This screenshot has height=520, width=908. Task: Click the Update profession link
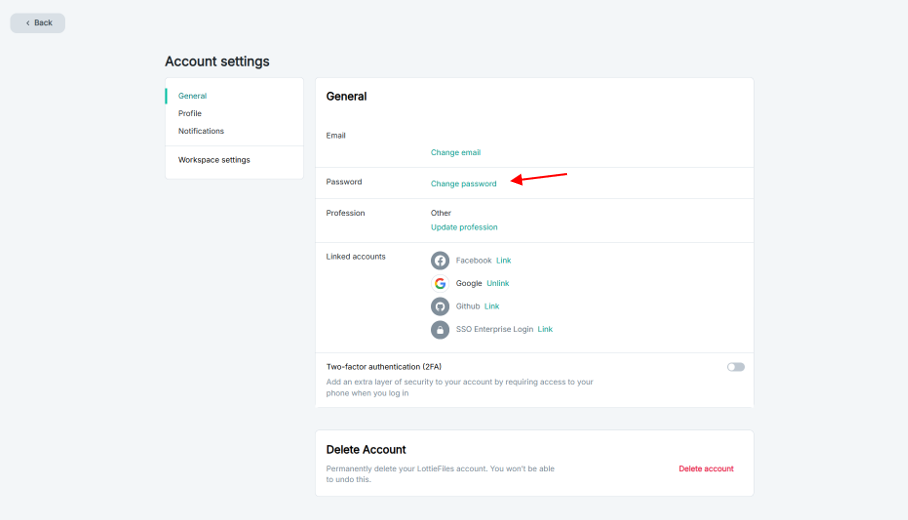point(464,228)
